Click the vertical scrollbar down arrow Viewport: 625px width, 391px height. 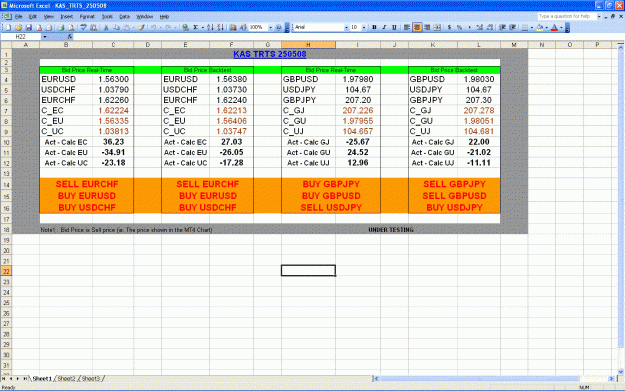pos(621,371)
